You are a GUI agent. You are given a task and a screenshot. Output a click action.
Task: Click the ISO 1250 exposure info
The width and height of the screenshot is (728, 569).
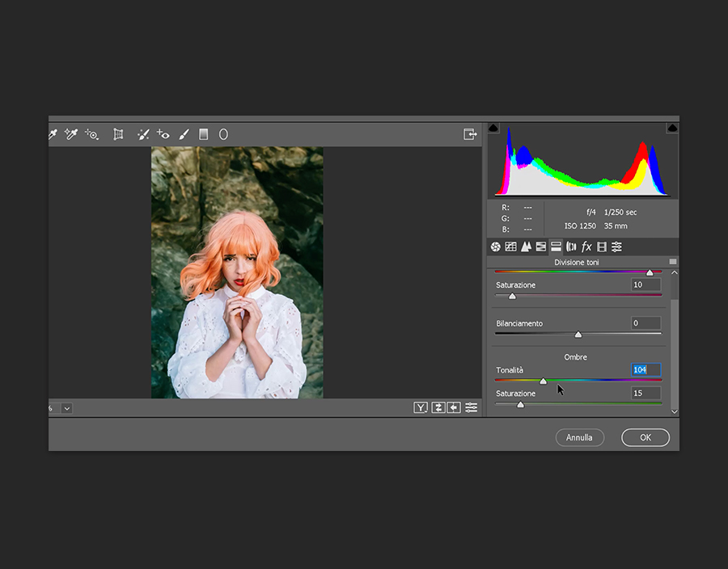(580, 225)
